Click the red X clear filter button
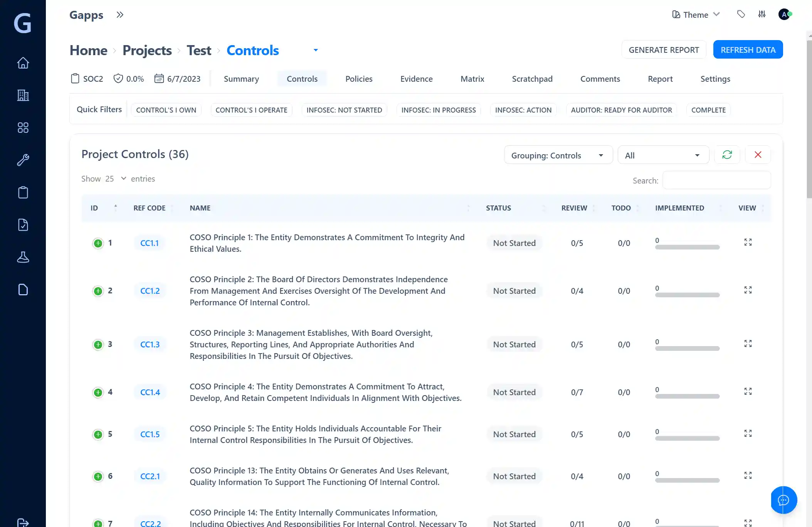 coord(758,155)
